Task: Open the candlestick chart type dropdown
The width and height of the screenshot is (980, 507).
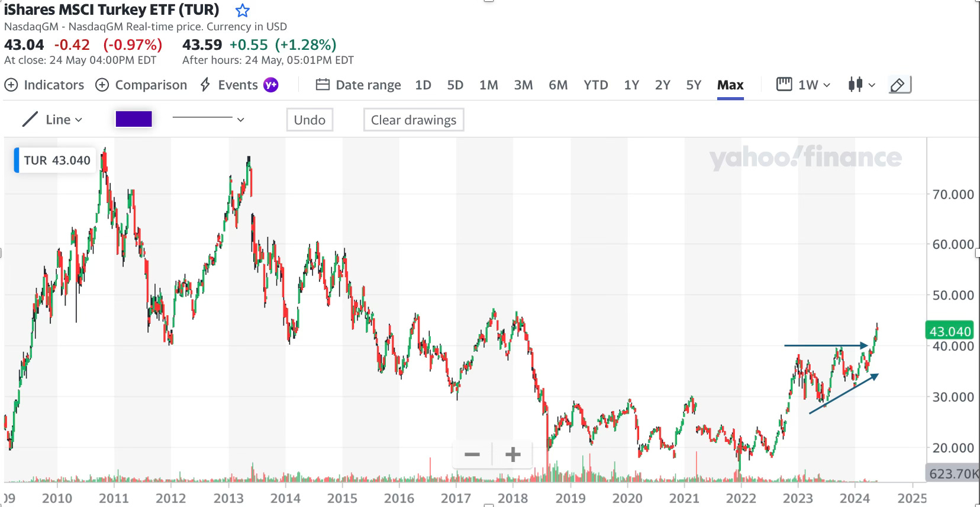Action: coord(862,85)
